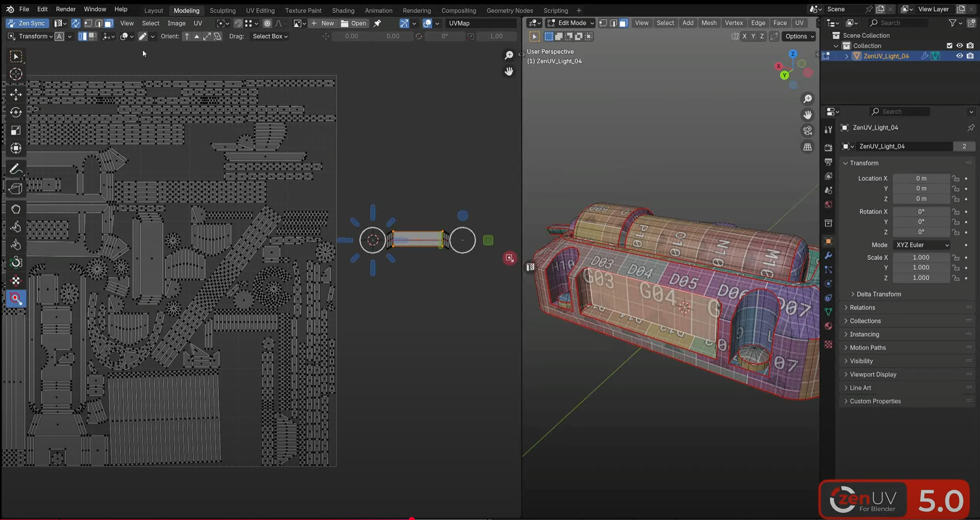Switch to Face select mode in the viewport
This screenshot has height=520, width=980.
click(624, 23)
